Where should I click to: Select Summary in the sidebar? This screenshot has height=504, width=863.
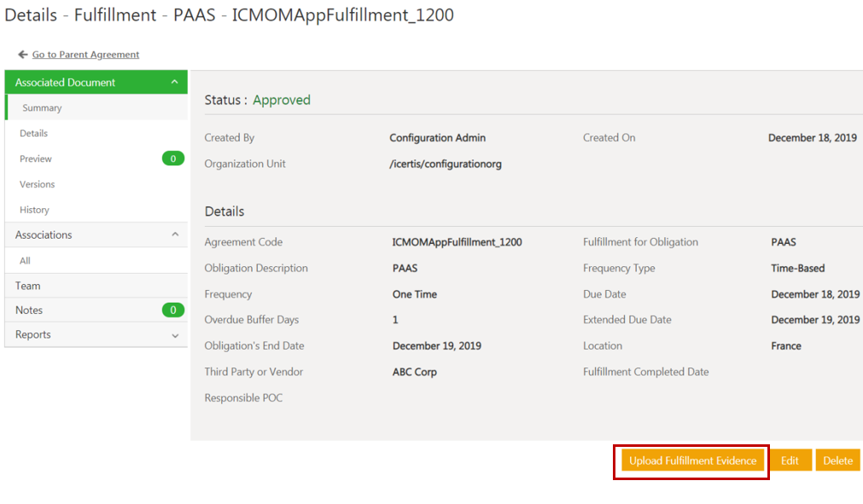[x=42, y=108]
